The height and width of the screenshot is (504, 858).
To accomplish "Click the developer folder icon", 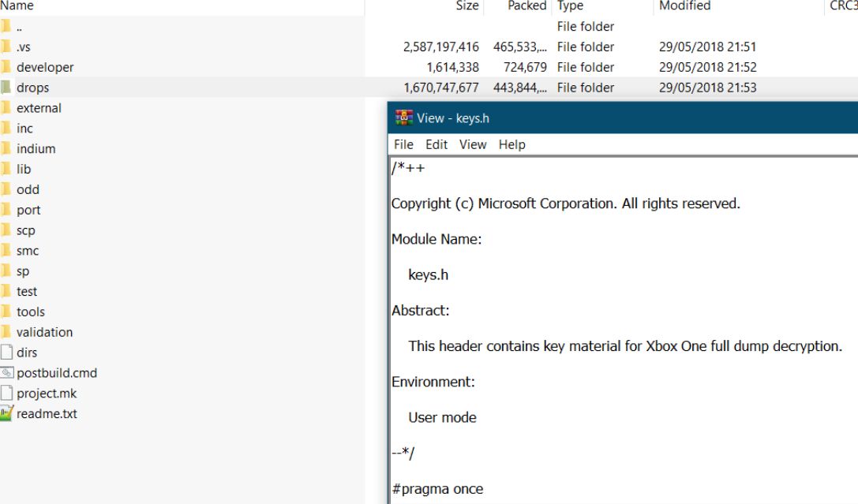I will (6, 67).
